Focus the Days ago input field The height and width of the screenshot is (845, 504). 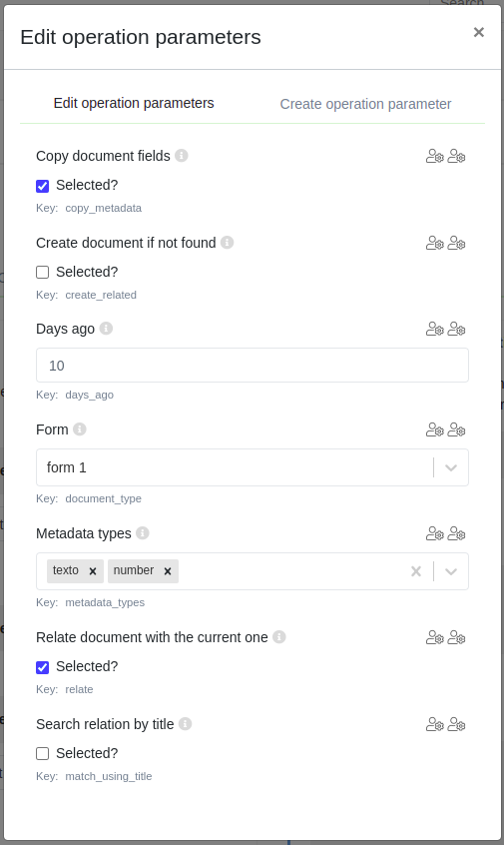[252, 366]
